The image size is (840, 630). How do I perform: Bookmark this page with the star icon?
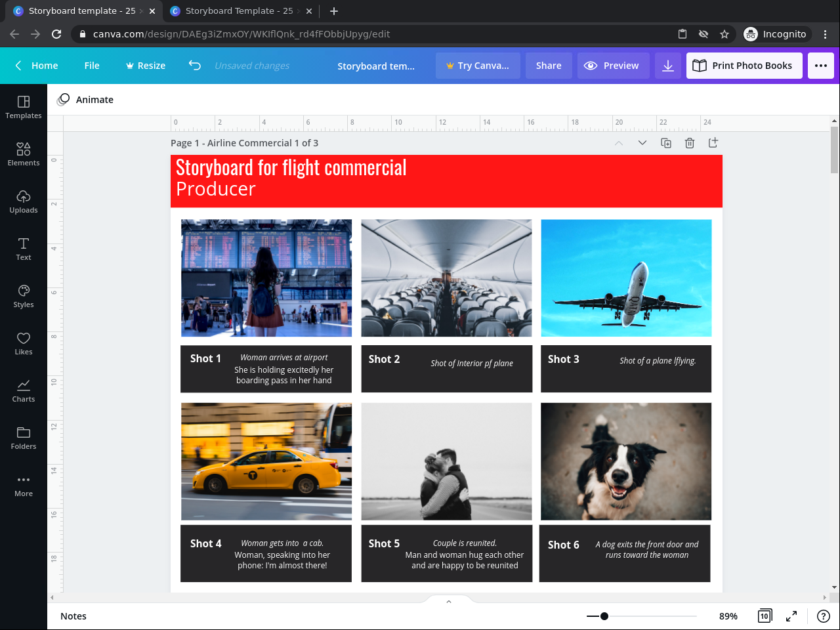click(724, 34)
